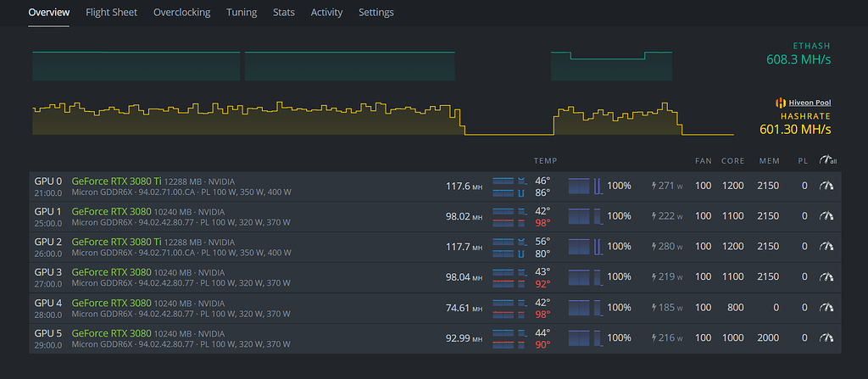Open overclock gauge icon for GPU 0
The image size is (868, 379).
826,186
